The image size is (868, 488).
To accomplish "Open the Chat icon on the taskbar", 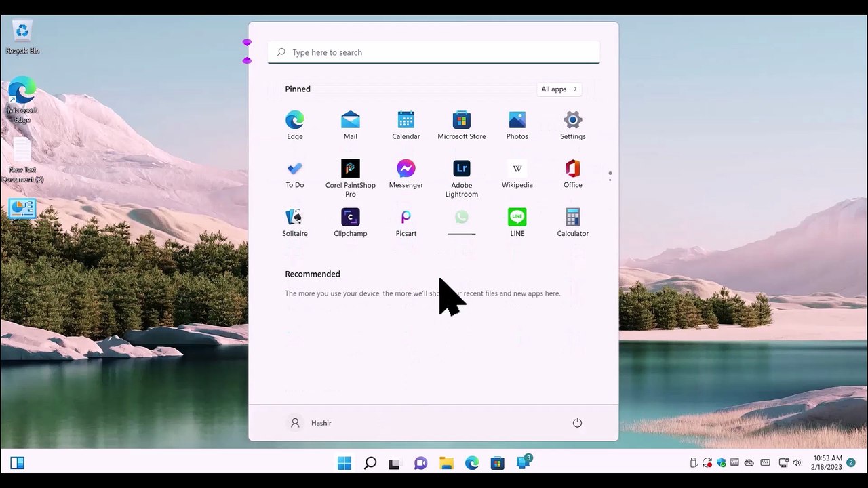I will [x=420, y=463].
